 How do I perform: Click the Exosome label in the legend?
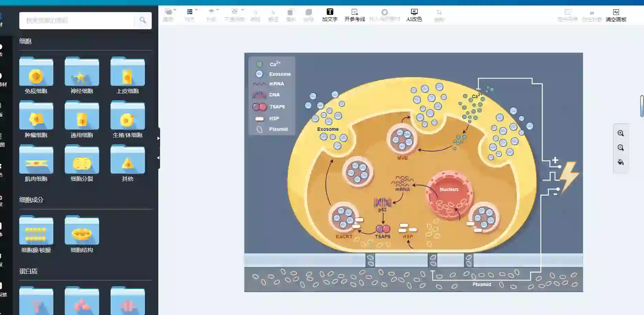click(280, 74)
